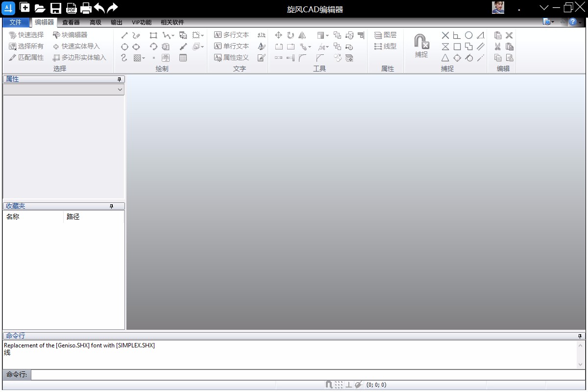Print the drawing
The image size is (588, 392).
tap(86, 8)
